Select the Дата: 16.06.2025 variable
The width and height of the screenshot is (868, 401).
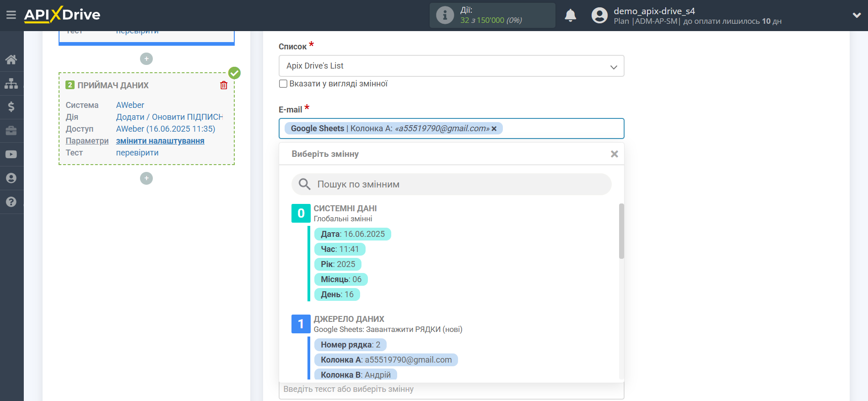point(352,234)
